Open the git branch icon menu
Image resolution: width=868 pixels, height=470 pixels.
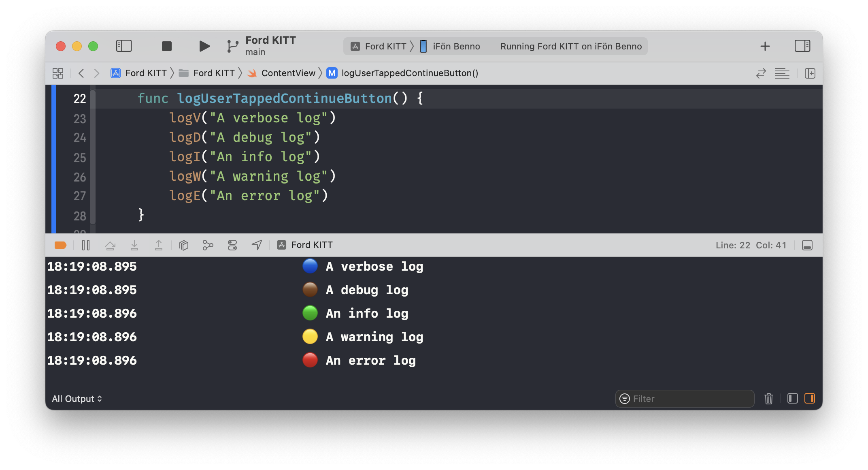[232, 46]
